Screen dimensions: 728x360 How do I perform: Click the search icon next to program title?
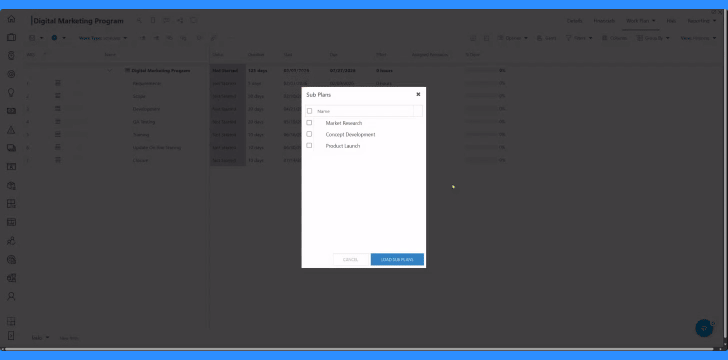point(139,20)
